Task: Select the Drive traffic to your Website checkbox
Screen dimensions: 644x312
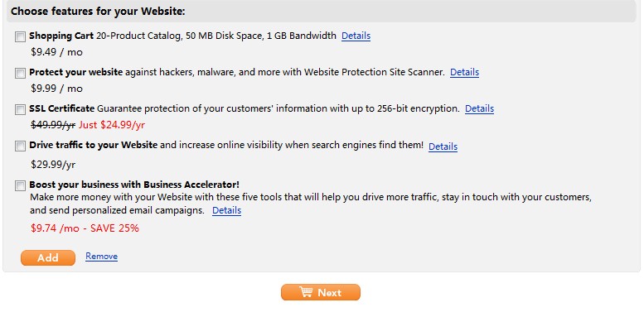Action: 20,146
